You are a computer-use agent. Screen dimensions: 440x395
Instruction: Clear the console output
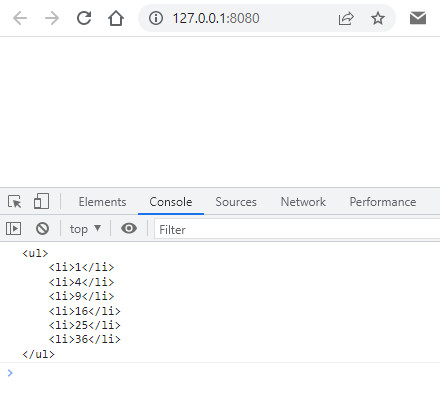42,229
